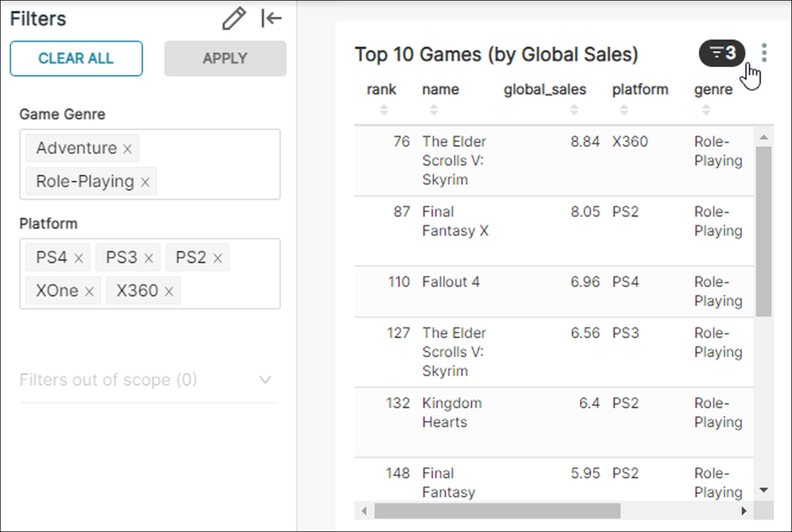792x532 pixels.
Task: Collapse the Filters panel
Action: click(272, 18)
